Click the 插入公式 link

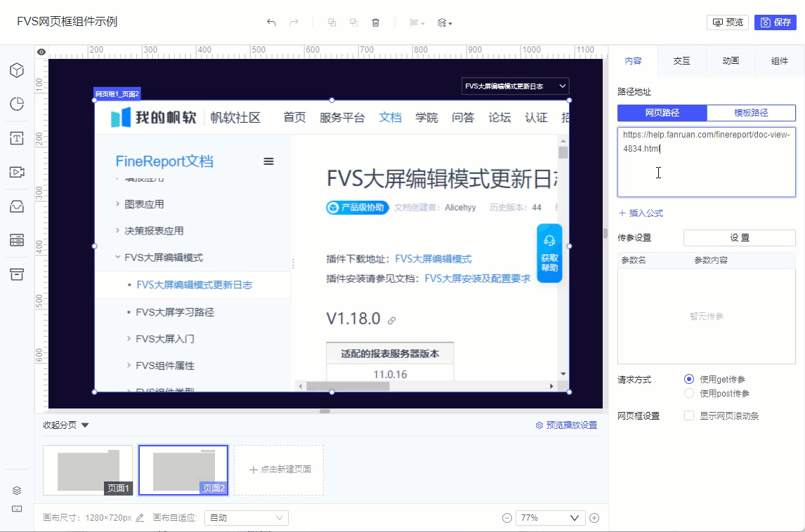(641, 213)
